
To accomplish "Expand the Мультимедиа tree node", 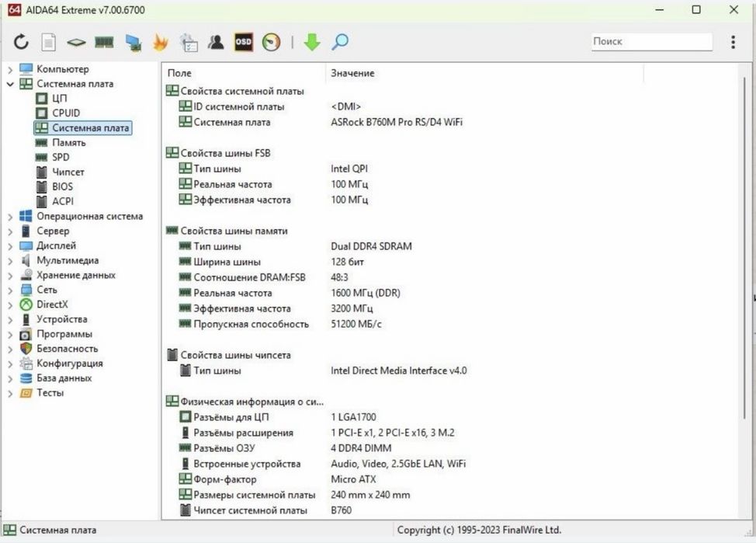I will [9, 261].
